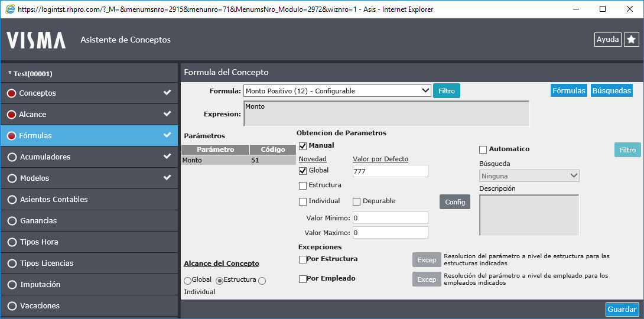Open the Ayuda help button
The image size is (644, 319).
[x=607, y=40]
